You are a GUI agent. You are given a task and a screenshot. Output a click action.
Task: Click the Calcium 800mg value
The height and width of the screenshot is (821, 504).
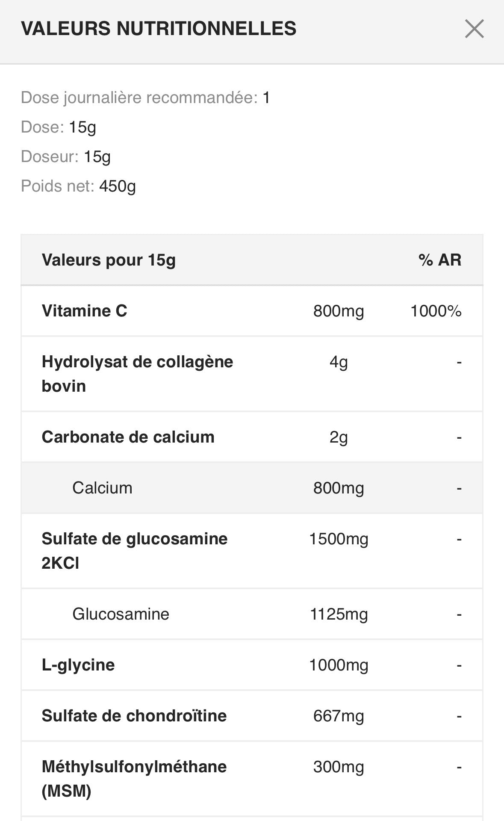pos(339,488)
